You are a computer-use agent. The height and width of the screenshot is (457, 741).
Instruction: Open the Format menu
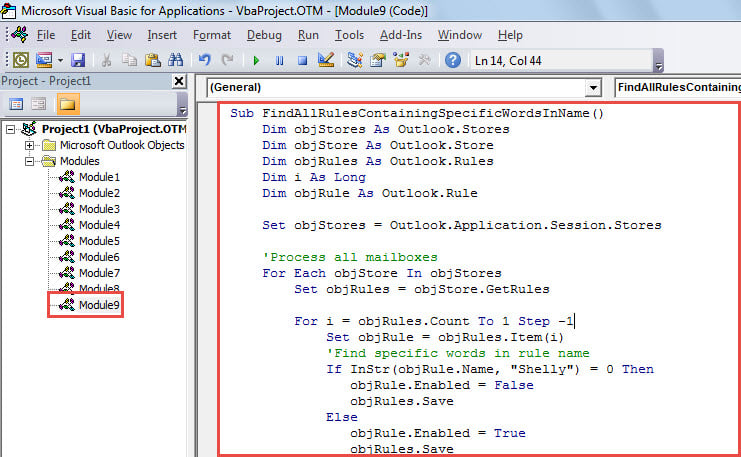coord(212,35)
